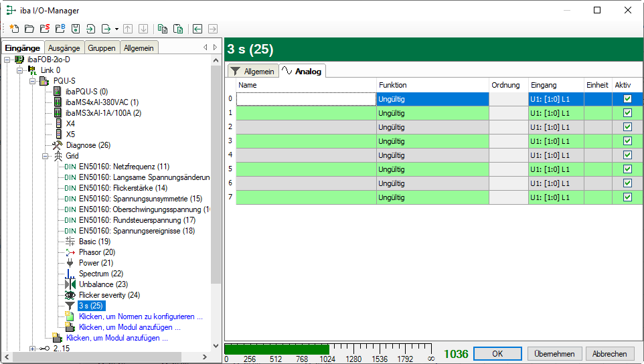
Task: Select the Spectrum (22) module icon
Action: tap(70, 274)
